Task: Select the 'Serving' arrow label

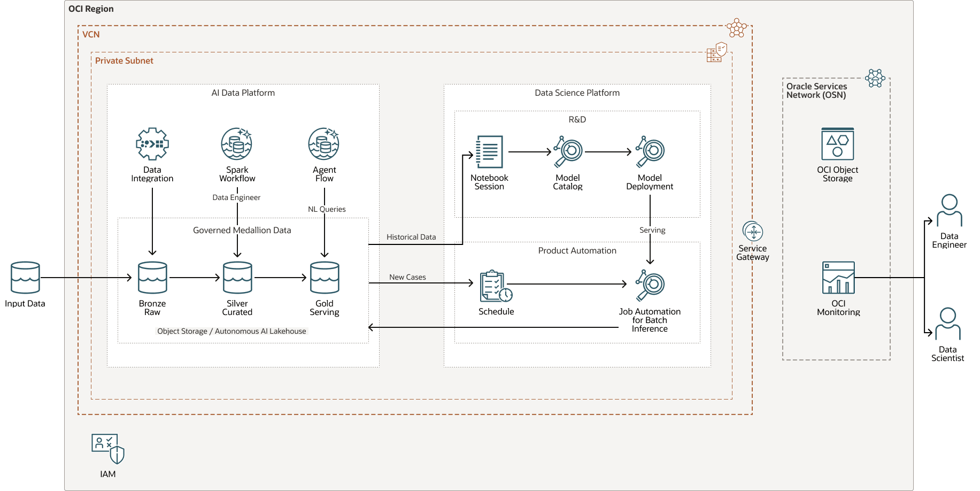Action: 652,230
